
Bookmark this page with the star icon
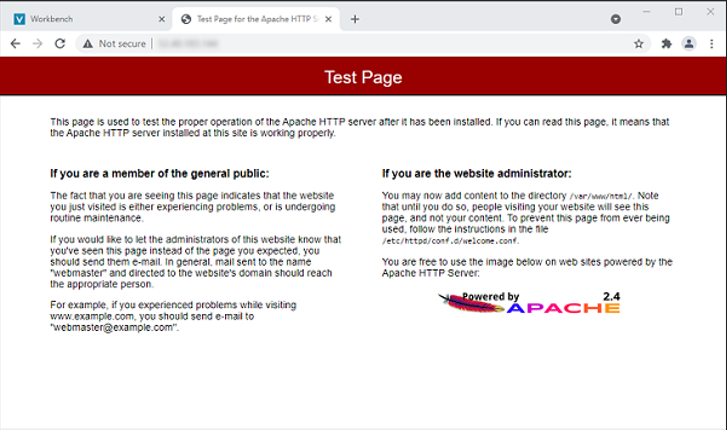[x=638, y=44]
